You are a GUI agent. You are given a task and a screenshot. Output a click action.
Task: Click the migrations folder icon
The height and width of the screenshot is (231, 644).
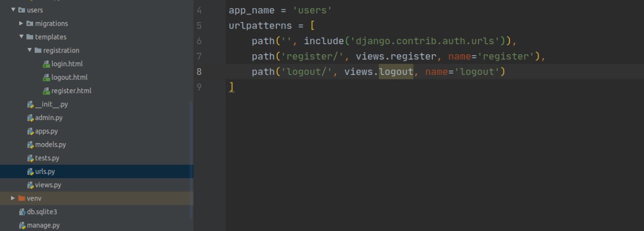(30, 24)
